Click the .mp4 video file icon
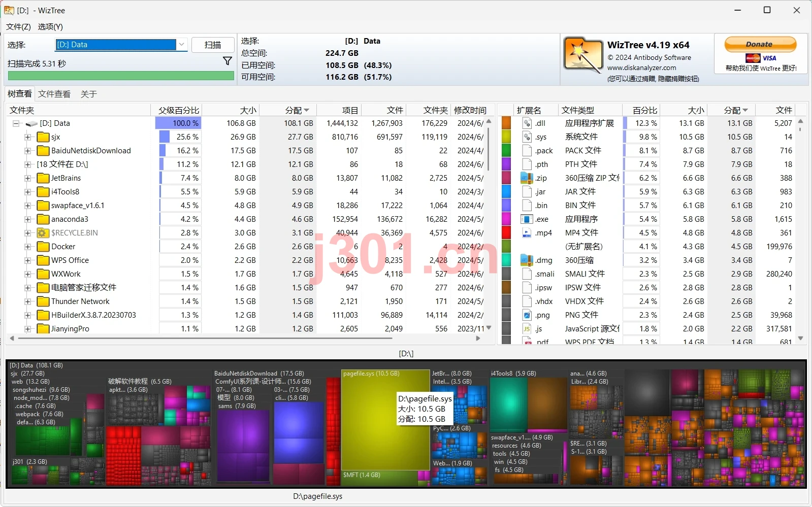Viewport: 812px width, 507px height. (x=527, y=233)
